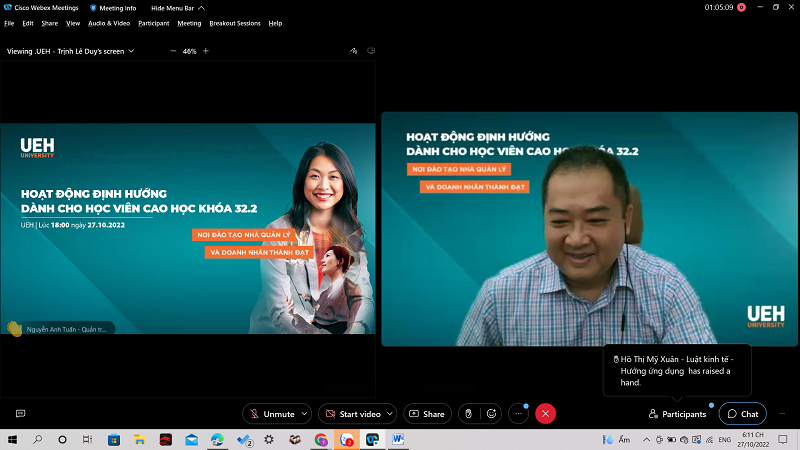
Task: Open the Share menu in menu bar
Action: click(49, 23)
